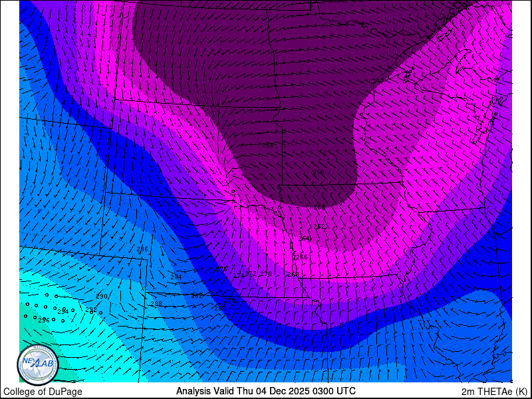Select the 266 contour label

coord(302,257)
